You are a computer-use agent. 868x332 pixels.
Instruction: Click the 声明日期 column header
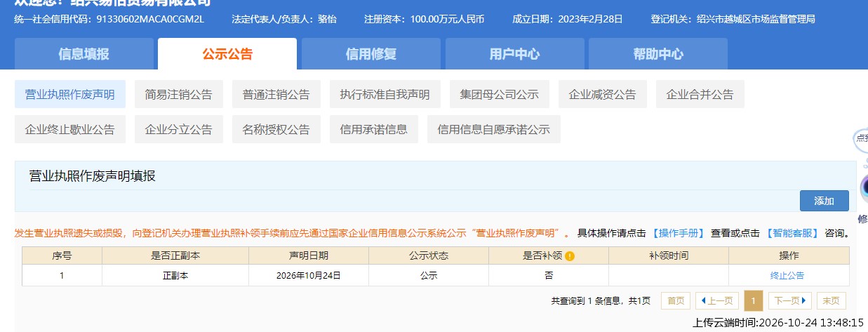click(309, 256)
